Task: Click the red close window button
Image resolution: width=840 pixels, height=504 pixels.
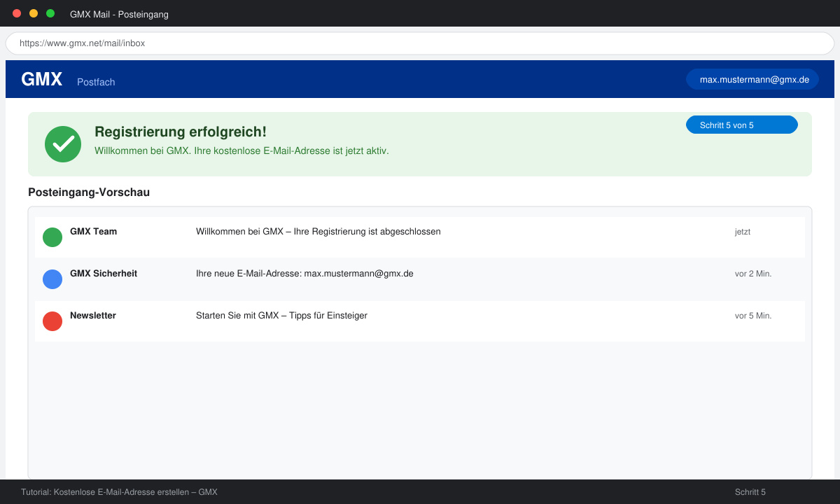Action: click(17, 13)
